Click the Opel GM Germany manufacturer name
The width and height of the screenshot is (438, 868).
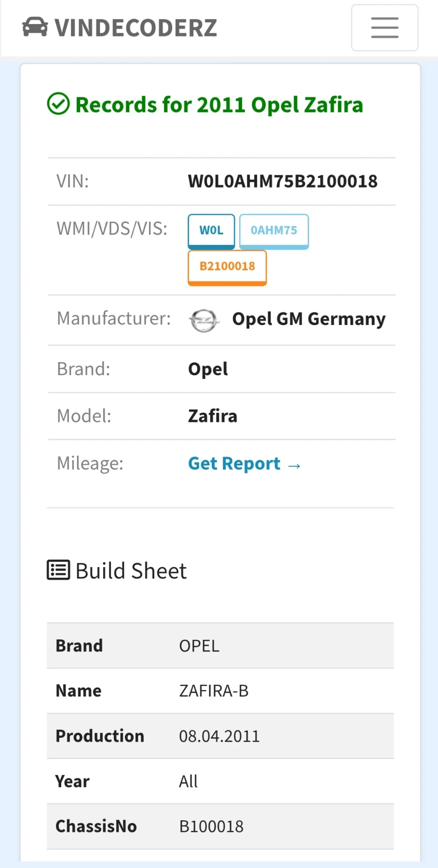click(x=309, y=319)
